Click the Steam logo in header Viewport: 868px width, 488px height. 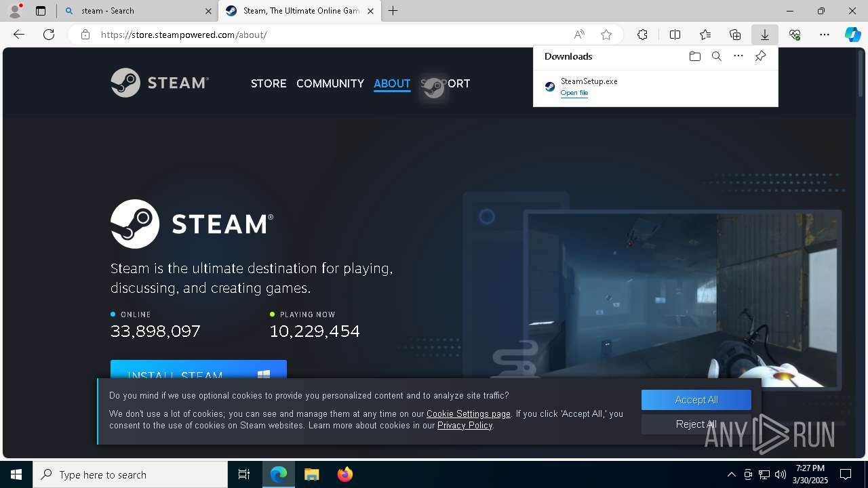[159, 83]
